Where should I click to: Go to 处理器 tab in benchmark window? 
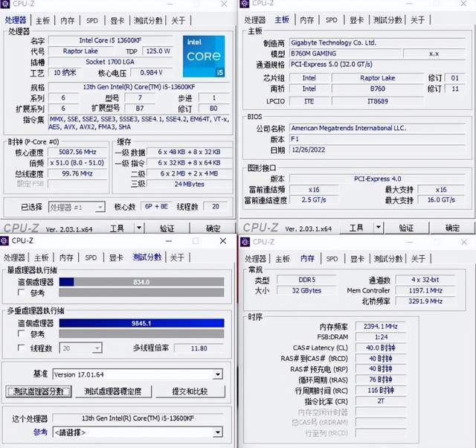tap(14, 257)
